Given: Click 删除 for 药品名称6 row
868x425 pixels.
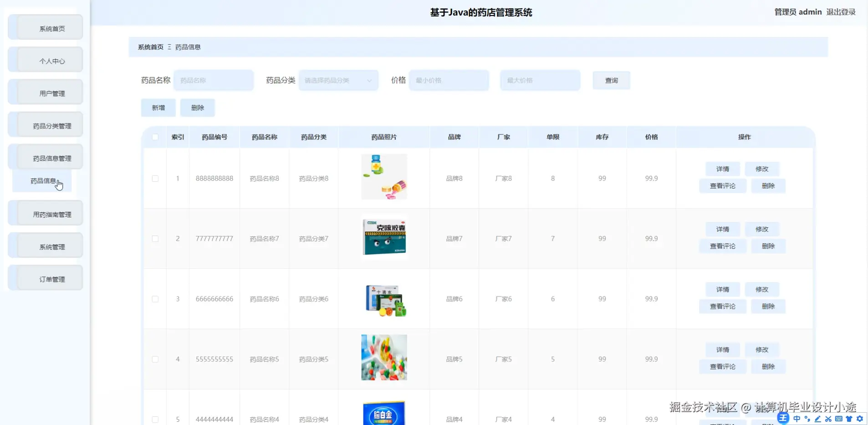Looking at the screenshot, I should (768, 306).
